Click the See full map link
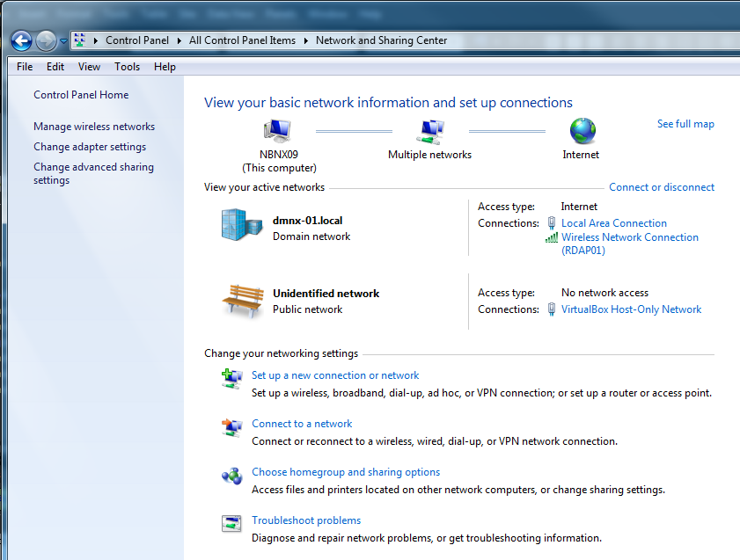This screenshot has width=740, height=560. click(x=685, y=124)
